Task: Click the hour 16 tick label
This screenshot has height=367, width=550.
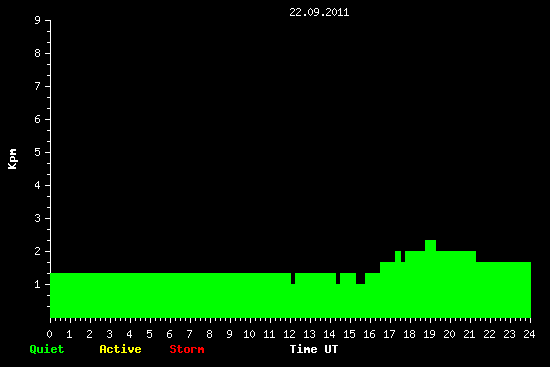Action: [x=369, y=334]
